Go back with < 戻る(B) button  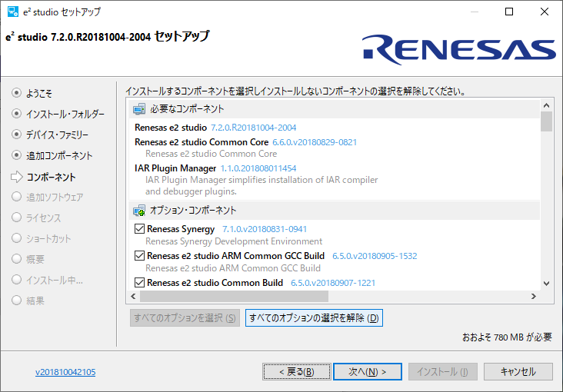point(297,371)
